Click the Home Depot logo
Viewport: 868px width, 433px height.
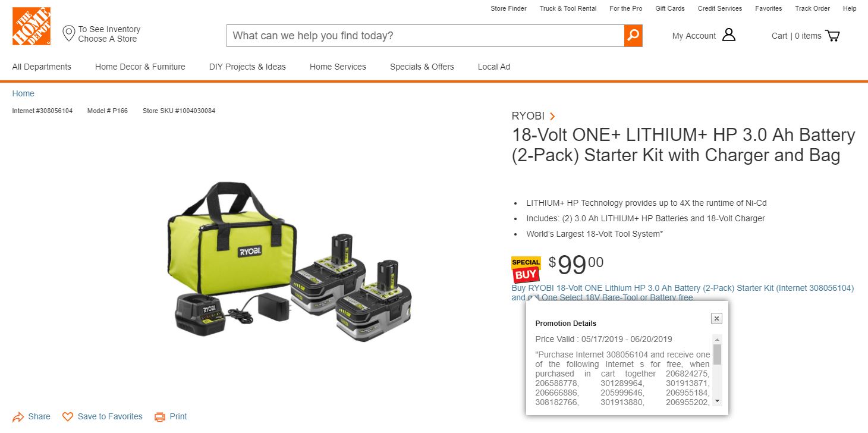pyautogui.click(x=32, y=26)
